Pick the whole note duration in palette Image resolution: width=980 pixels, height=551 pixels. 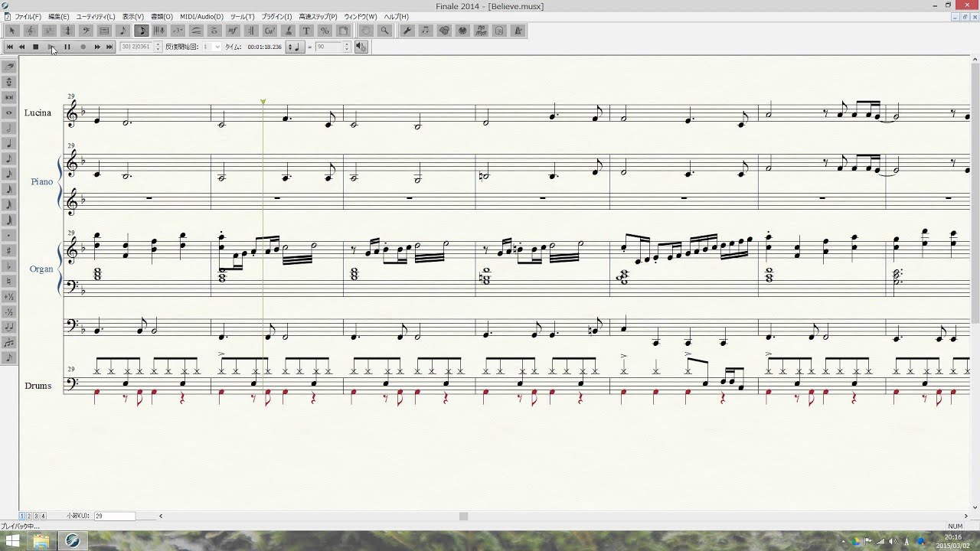9,112
